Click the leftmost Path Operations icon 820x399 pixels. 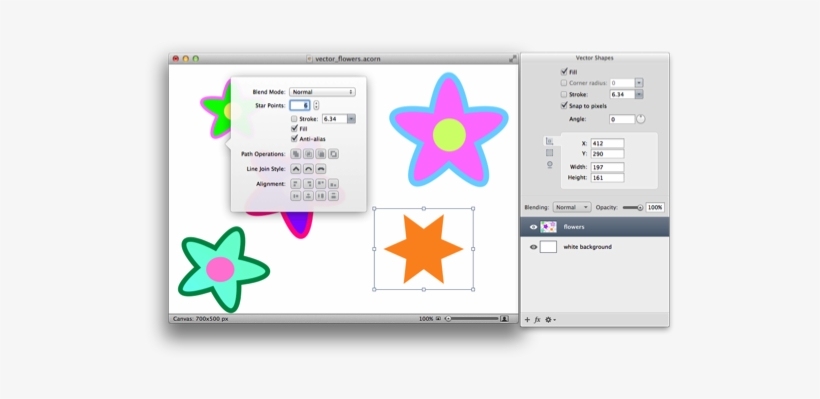(x=295, y=154)
